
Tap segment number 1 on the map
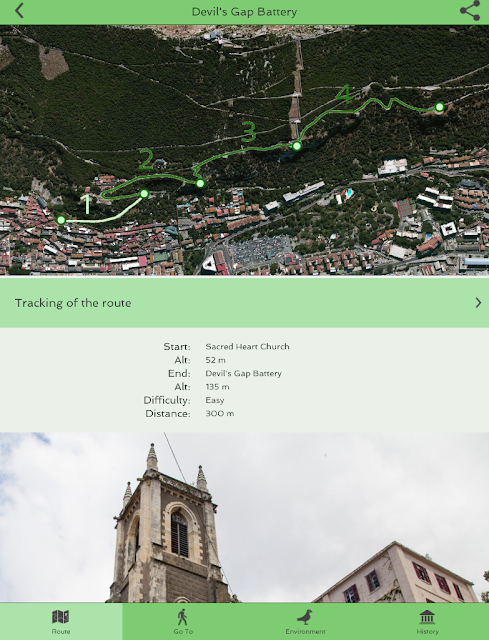[x=86, y=204]
